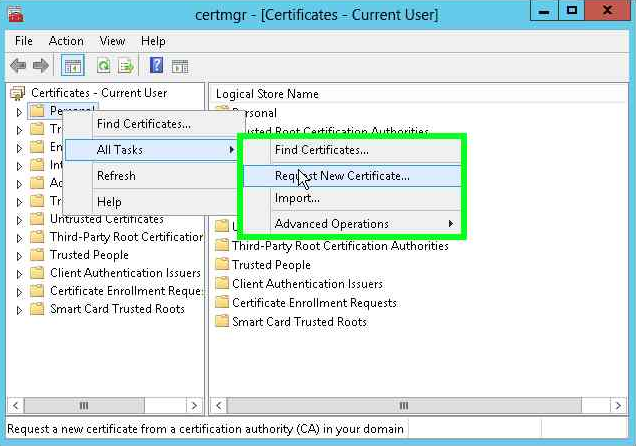Viewport: 636px width, 446px height.
Task: Click Trusted People folder icon in right list
Action: [x=222, y=265]
